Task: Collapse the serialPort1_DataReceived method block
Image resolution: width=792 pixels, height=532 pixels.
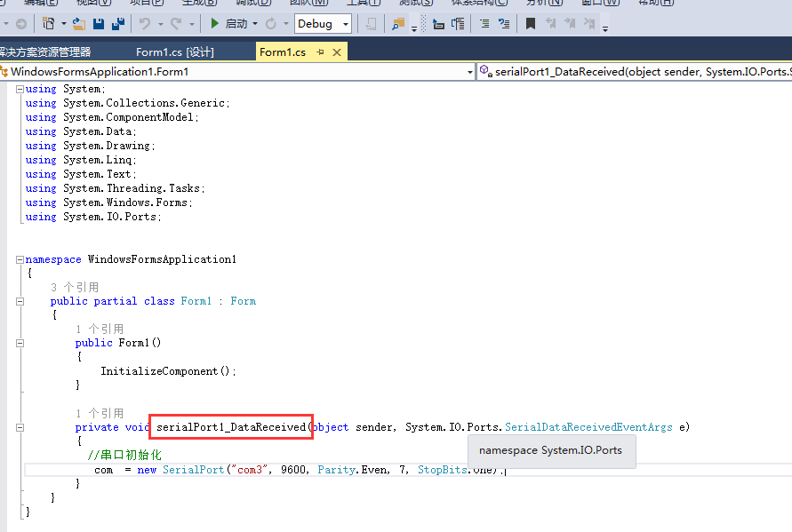Action: [20, 427]
